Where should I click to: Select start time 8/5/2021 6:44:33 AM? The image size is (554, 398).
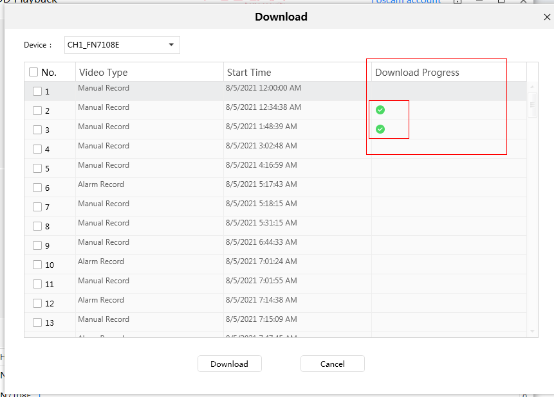tap(261, 242)
